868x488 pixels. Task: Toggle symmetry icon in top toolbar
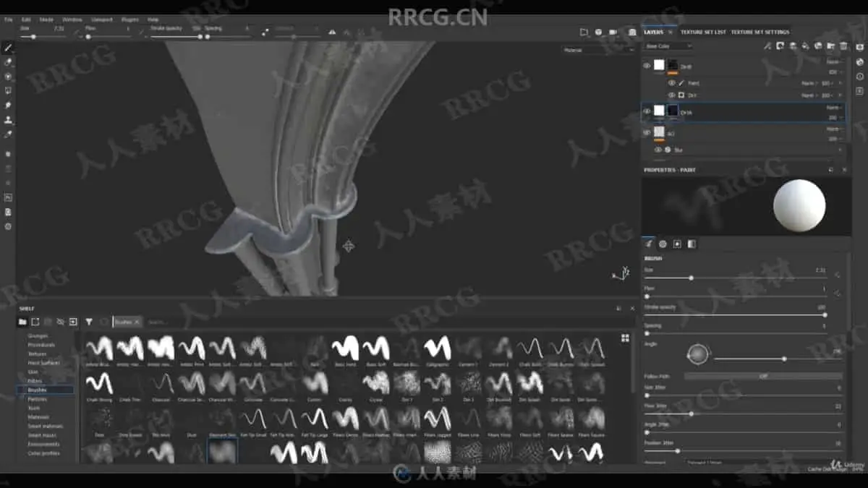click(332, 32)
